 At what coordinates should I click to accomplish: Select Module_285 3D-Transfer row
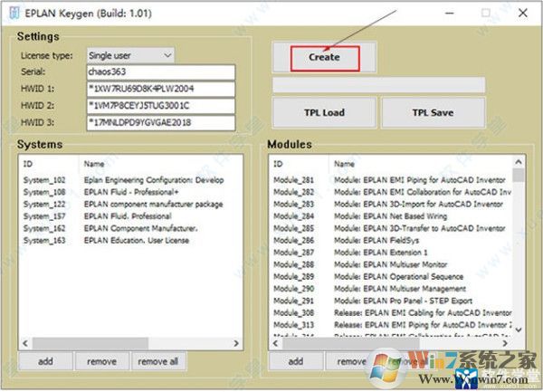tap(391, 228)
